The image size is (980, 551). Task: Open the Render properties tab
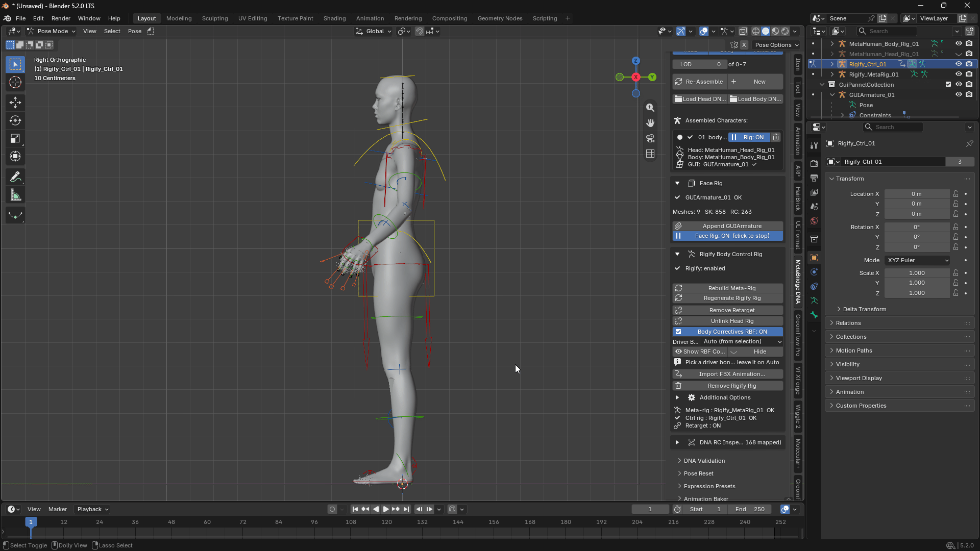pyautogui.click(x=814, y=164)
